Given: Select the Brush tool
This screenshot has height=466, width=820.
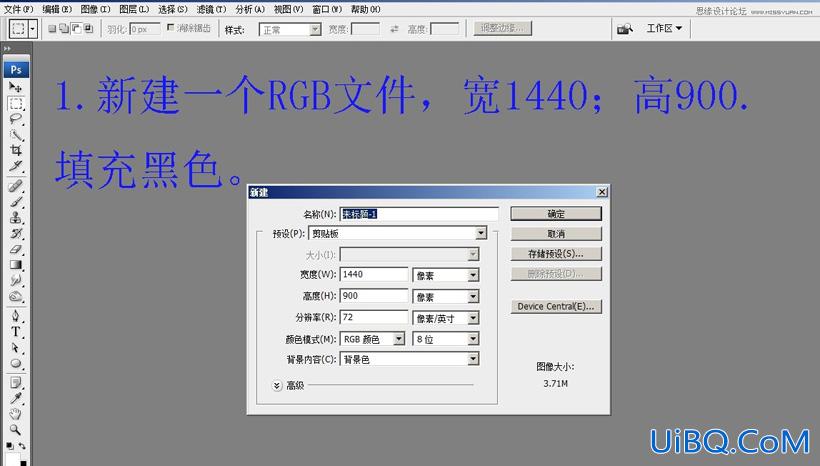Looking at the screenshot, I should [16, 202].
